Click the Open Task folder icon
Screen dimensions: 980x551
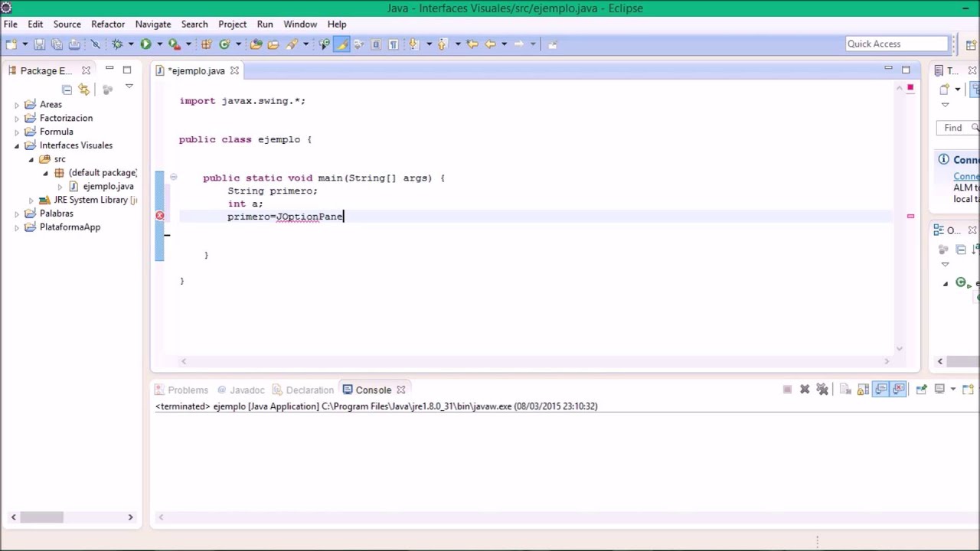(273, 44)
